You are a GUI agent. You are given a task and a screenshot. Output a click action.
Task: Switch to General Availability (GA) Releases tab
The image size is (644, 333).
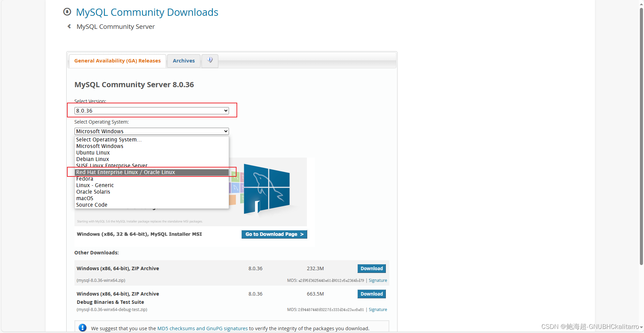pos(117,61)
